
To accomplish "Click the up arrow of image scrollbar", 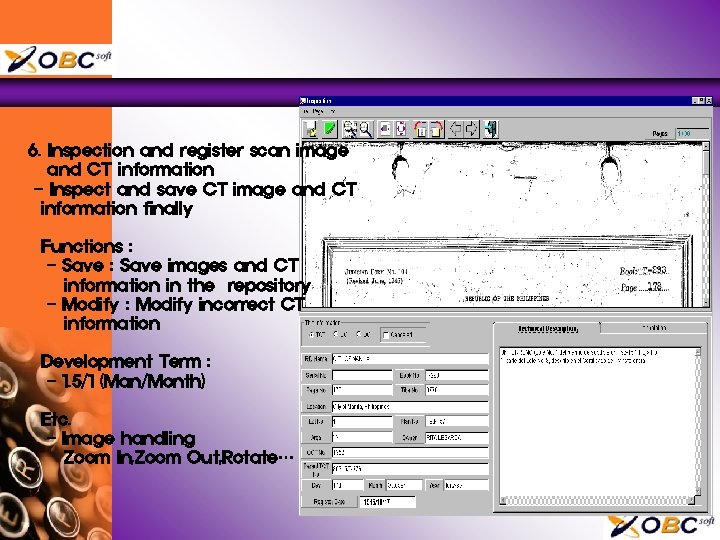I will tap(706, 146).
